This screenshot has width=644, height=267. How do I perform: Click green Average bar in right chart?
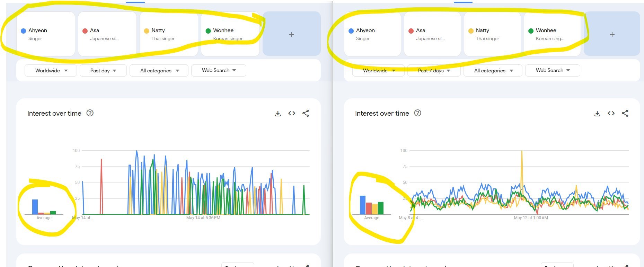pos(381,208)
